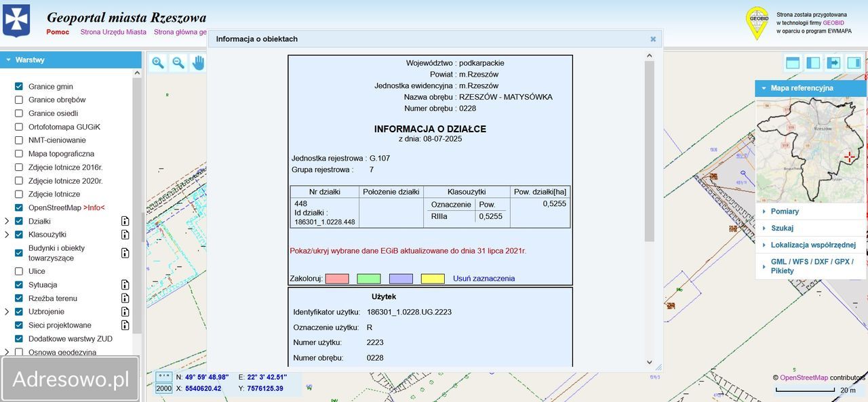Uncheck the Sytuacja layer

19,285
